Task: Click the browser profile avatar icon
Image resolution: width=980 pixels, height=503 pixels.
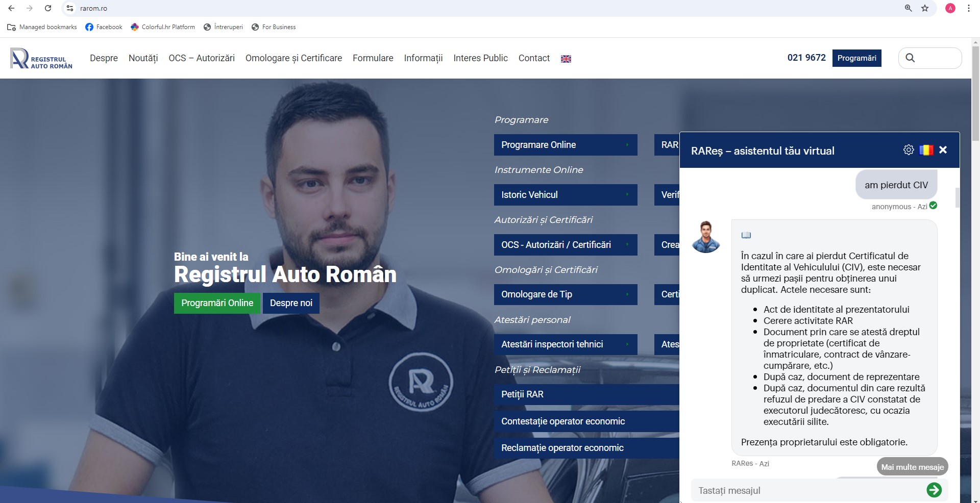Action: click(x=950, y=8)
